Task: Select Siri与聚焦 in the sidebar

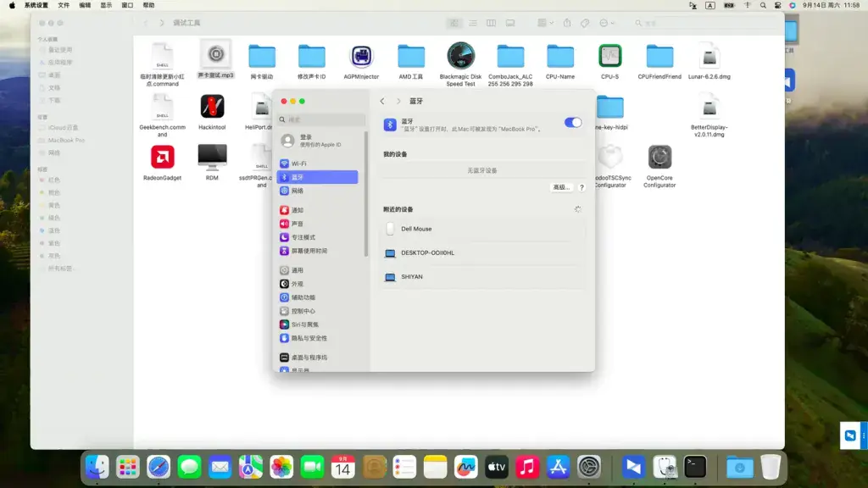Action: click(319, 324)
